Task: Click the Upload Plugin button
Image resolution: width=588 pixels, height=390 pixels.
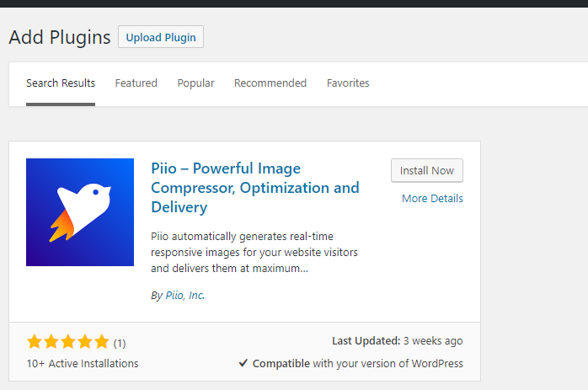Action: [x=161, y=37]
